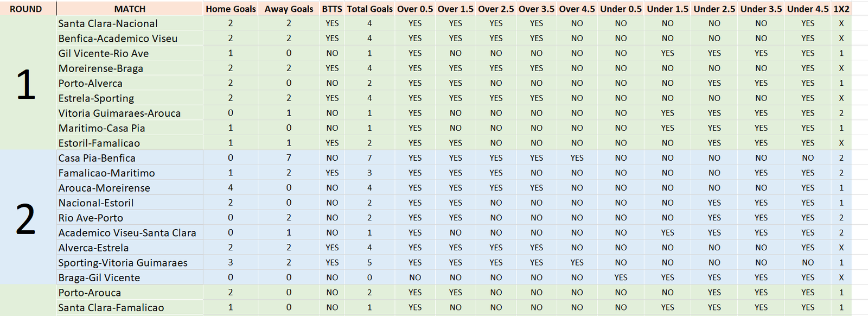
Task: Select the Santa Clara-Nacional match cell
Action: click(130, 23)
